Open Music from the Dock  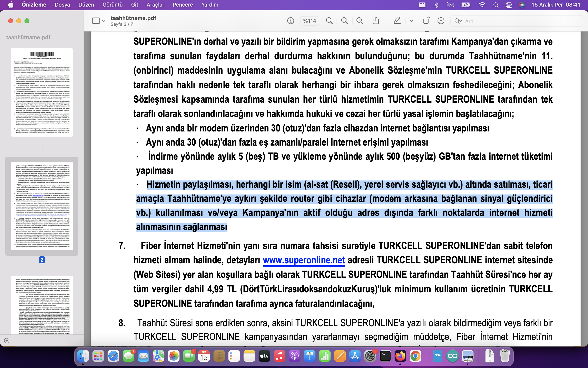click(x=279, y=356)
